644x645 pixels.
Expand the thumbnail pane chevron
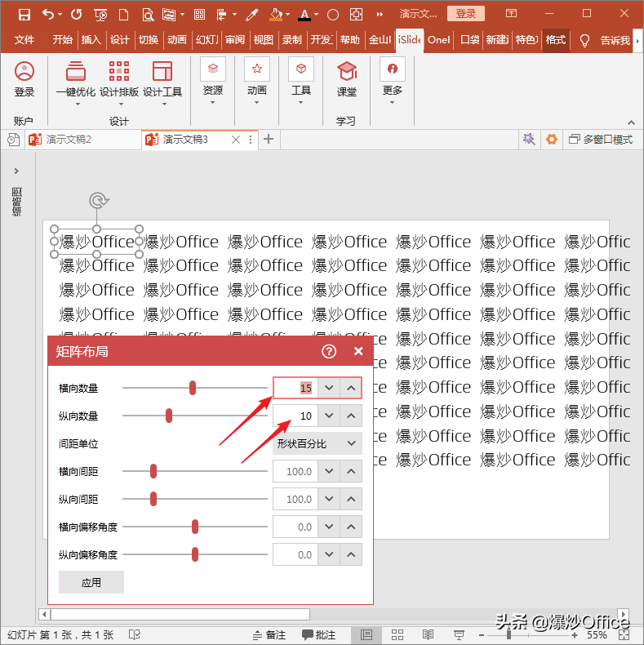click(16, 171)
